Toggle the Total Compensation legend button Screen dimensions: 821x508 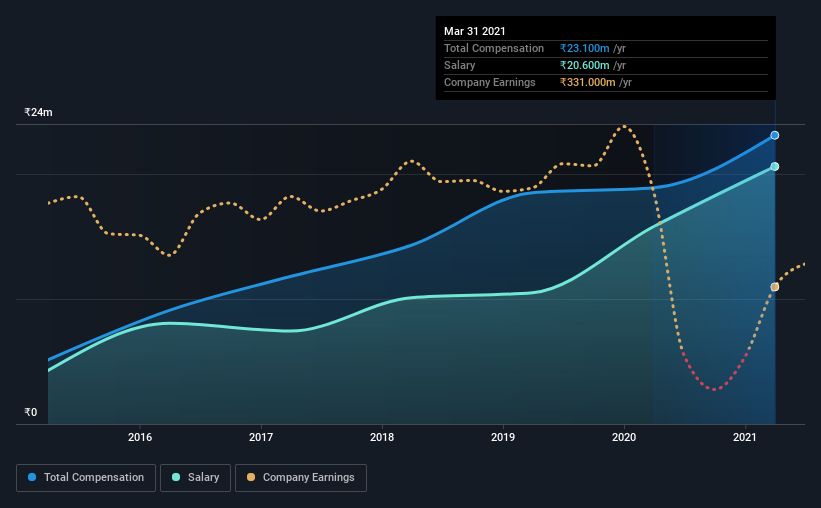[x=86, y=478]
